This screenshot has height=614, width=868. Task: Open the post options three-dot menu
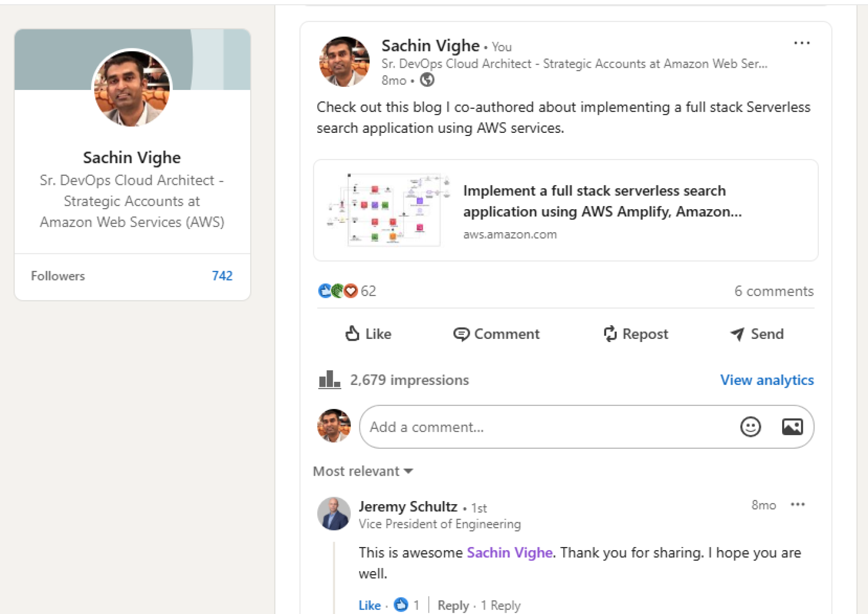[802, 43]
